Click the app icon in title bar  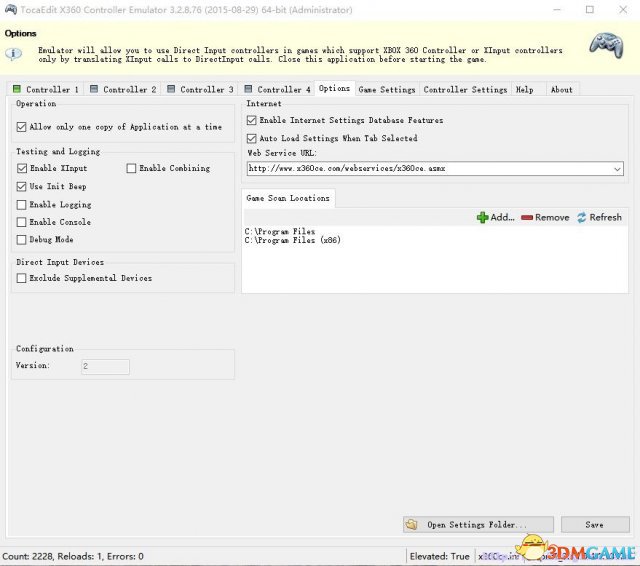click(11, 9)
